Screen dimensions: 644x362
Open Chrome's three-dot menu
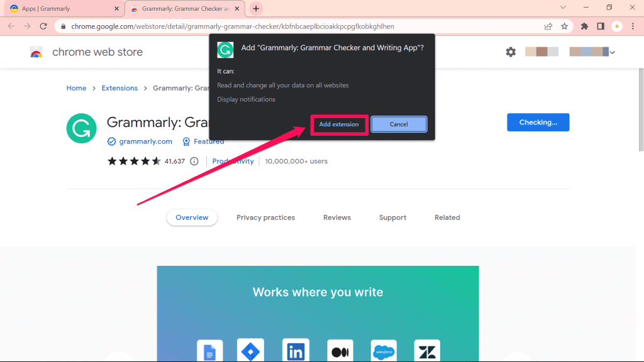point(632,27)
